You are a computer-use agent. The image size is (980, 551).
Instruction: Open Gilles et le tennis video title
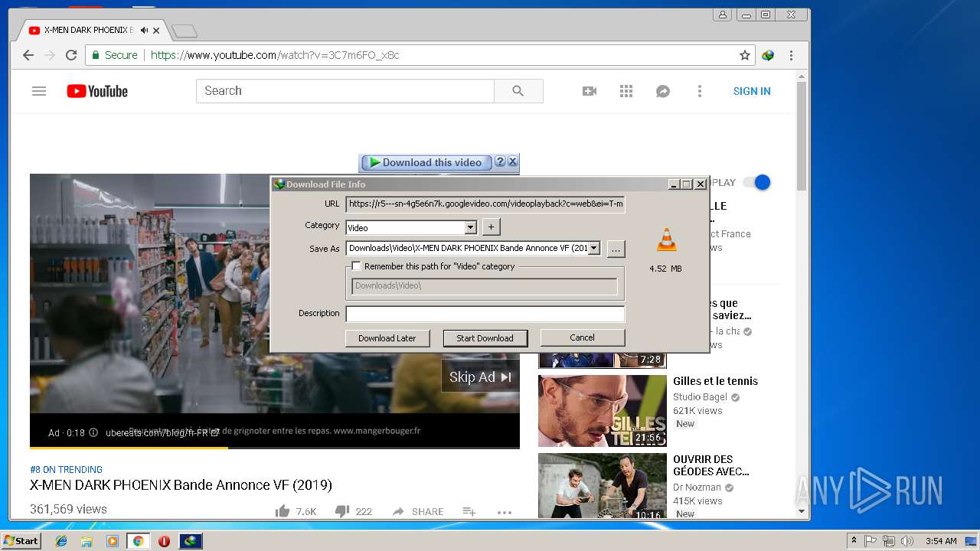(x=715, y=381)
